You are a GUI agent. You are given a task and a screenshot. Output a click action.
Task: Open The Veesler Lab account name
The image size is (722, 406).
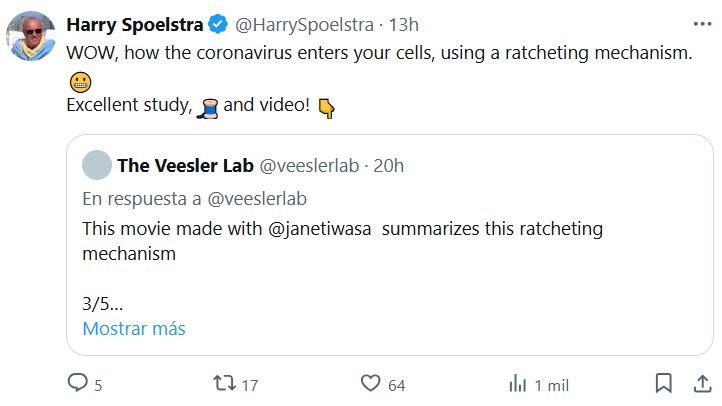coord(184,164)
